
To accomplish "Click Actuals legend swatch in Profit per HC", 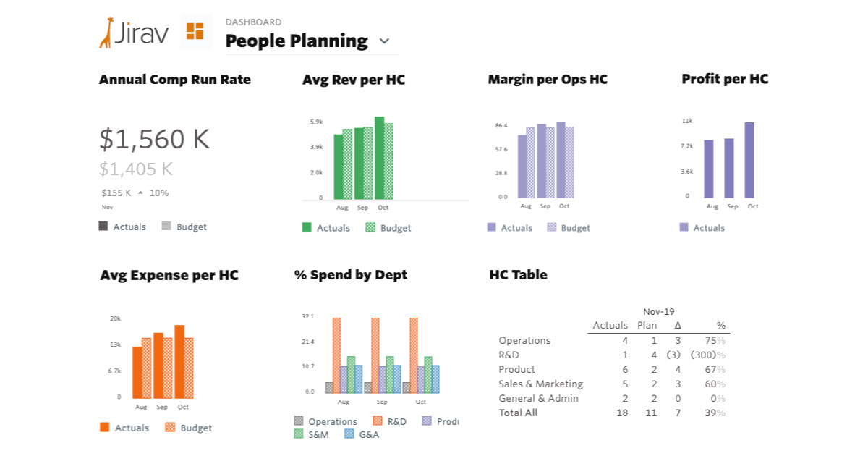I will pos(684,227).
